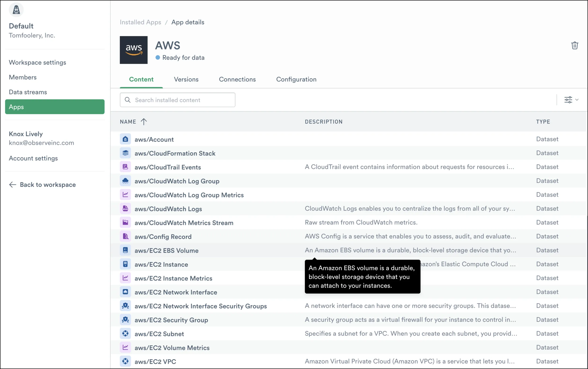Click the workspace penguin avatar icon
The height and width of the screenshot is (369, 588).
pyautogui.click(x=16, y=10)
